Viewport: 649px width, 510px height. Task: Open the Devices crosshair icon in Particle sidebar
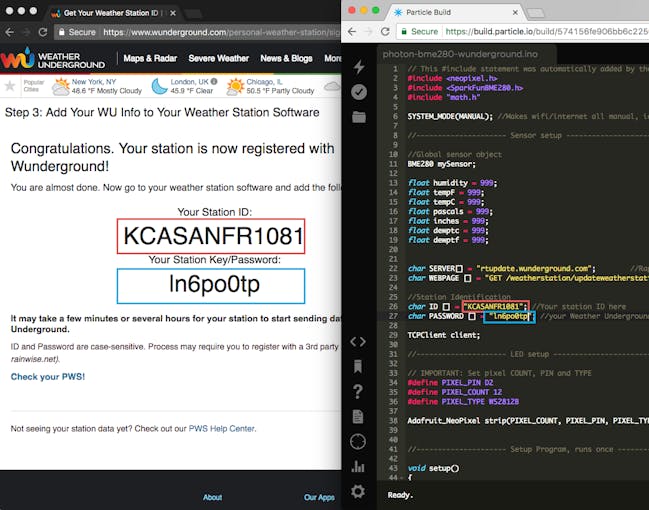tap(358, 442)
